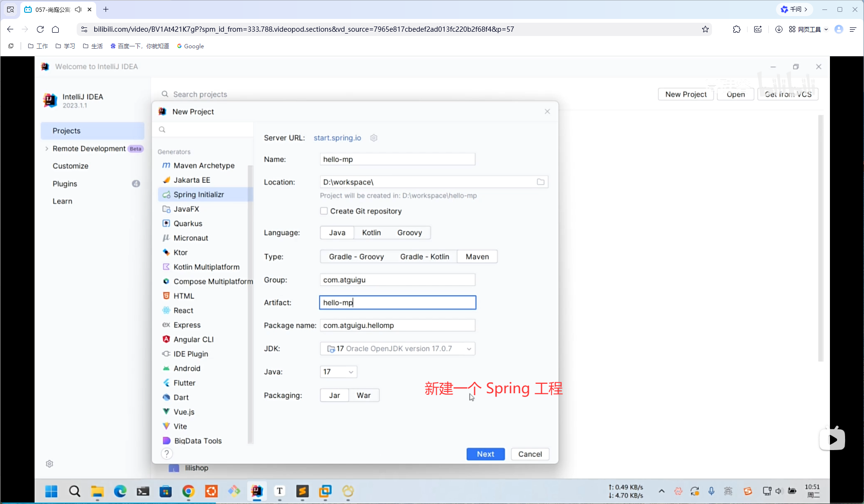This screenshot has width=864, height=504.
Task: Open IntelliJ welcome screen settings gear
Action: coord(49,464)
